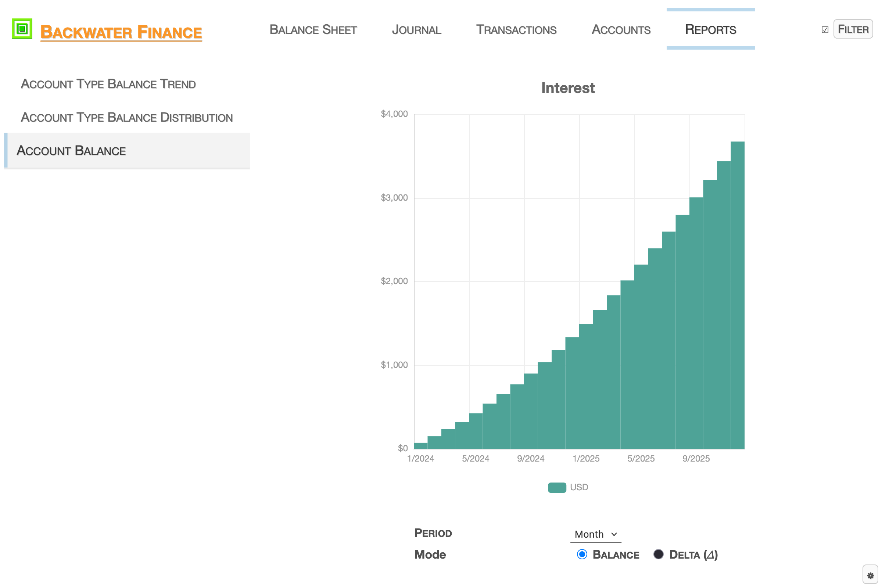Click the tallest bar in Interest chart
882x588 pixels.
[738, 295]
